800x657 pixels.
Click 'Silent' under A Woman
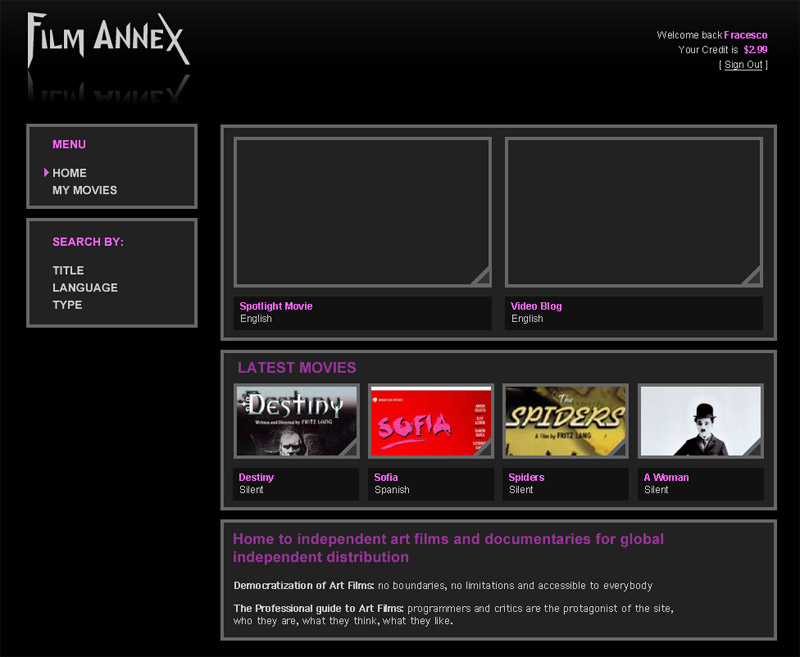click(656, 490)
